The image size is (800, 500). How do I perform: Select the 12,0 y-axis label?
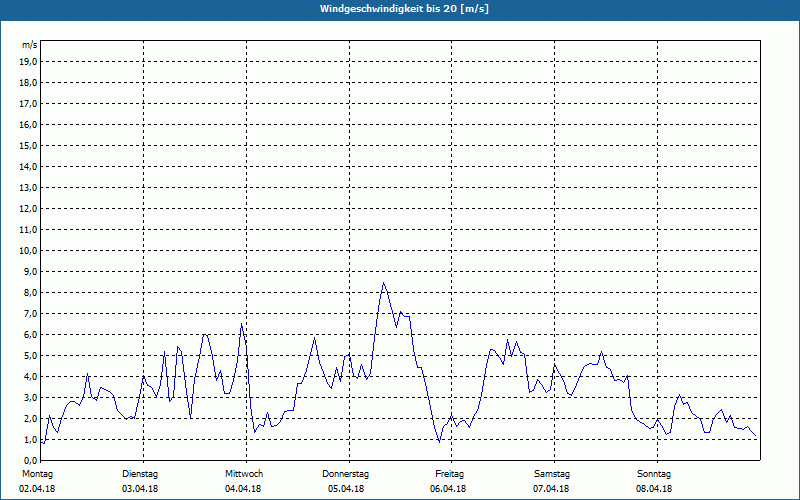tap(29, 209)
